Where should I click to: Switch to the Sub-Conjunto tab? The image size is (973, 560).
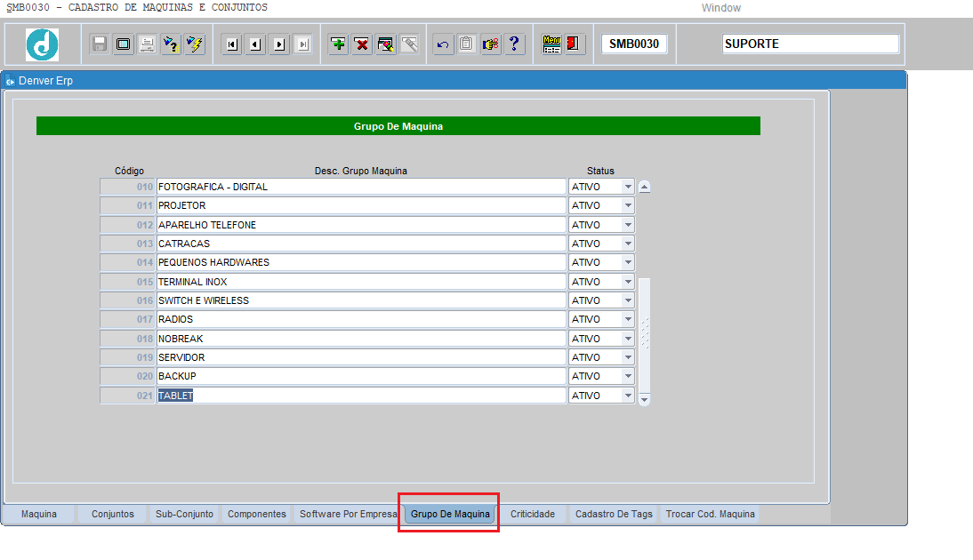coord(184,514)
